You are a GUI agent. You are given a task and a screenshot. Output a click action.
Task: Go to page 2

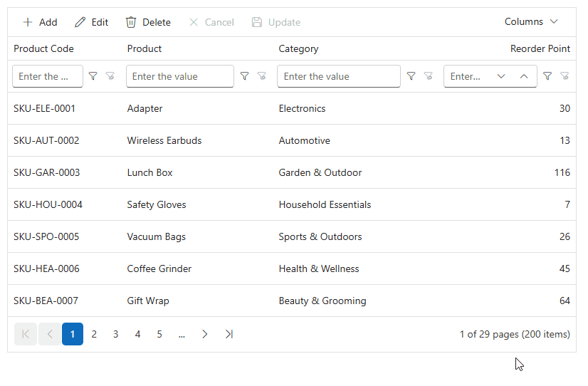coord(94,334)
